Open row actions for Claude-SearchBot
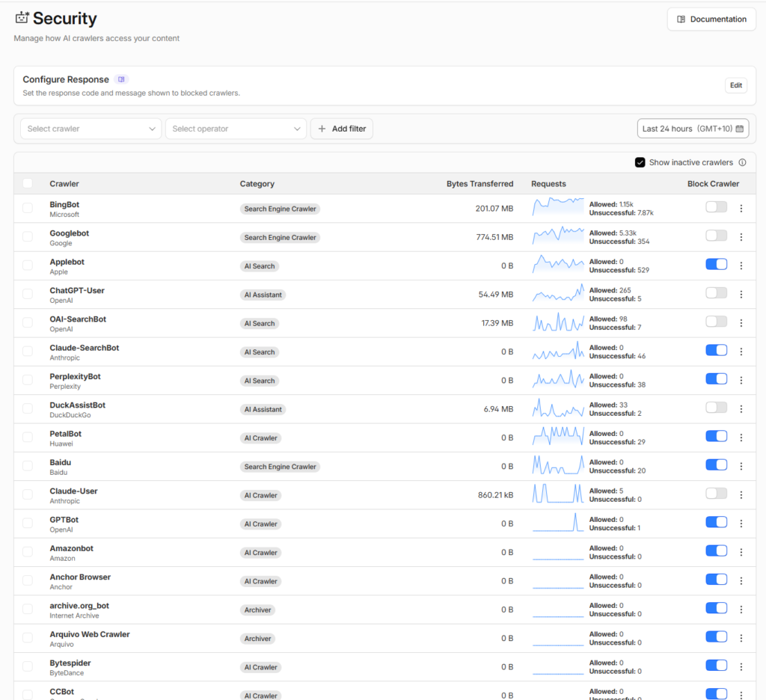Image resolution: width=766 pixels, height=700 pixels. [x=741, y=351]
